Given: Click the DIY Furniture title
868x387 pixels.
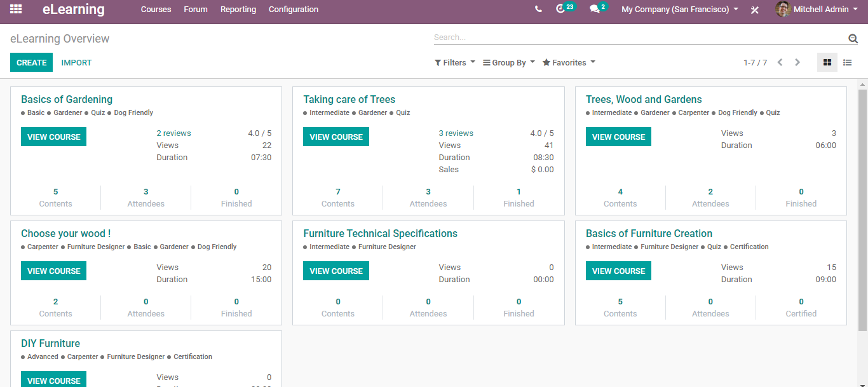Looking at the screenshot, I should point(51,343).
